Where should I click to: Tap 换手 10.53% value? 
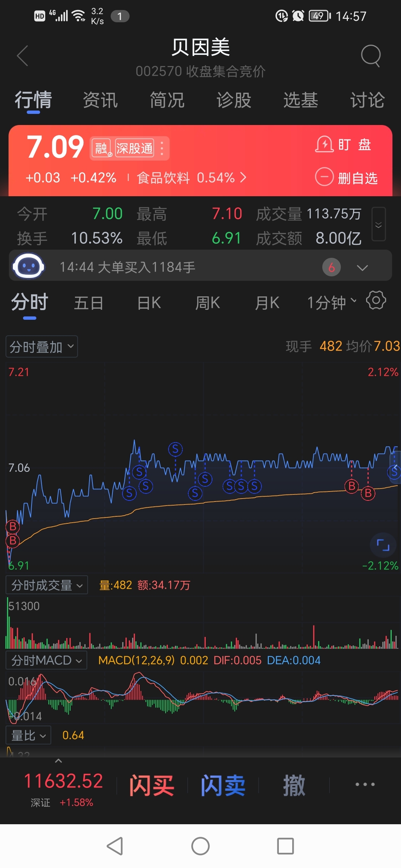click(97, 238)
